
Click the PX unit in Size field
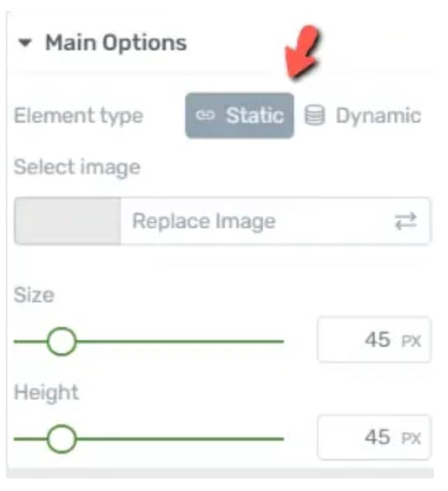click(412, 341)
